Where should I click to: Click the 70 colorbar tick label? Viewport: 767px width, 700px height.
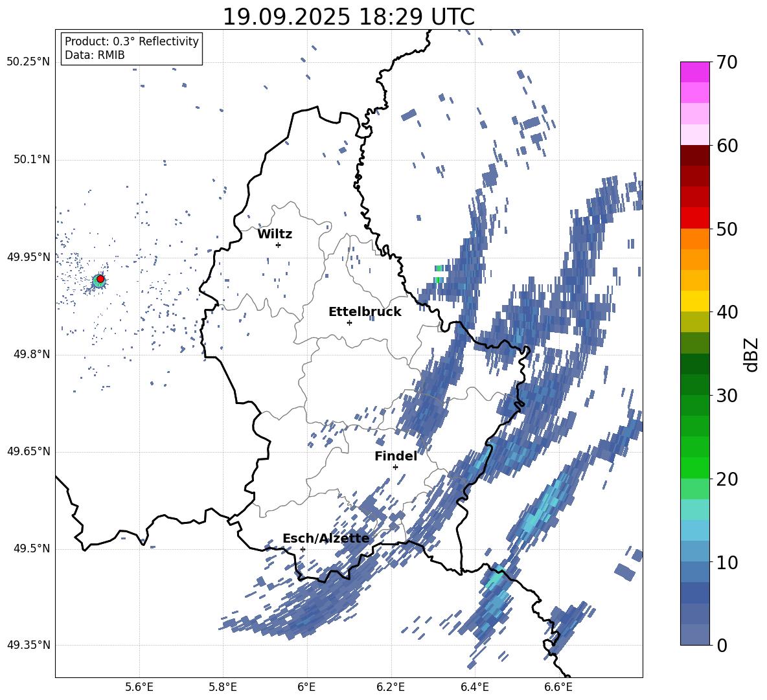pos(727,62)
